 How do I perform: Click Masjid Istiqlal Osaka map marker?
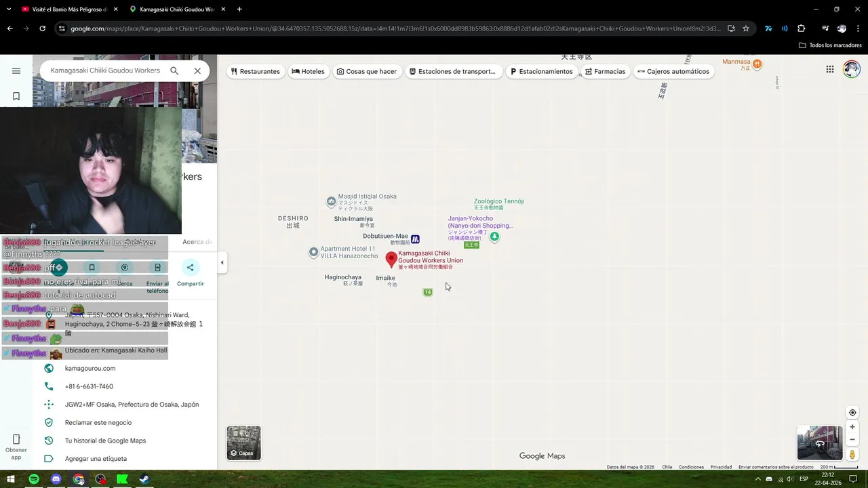pos(331,201)
